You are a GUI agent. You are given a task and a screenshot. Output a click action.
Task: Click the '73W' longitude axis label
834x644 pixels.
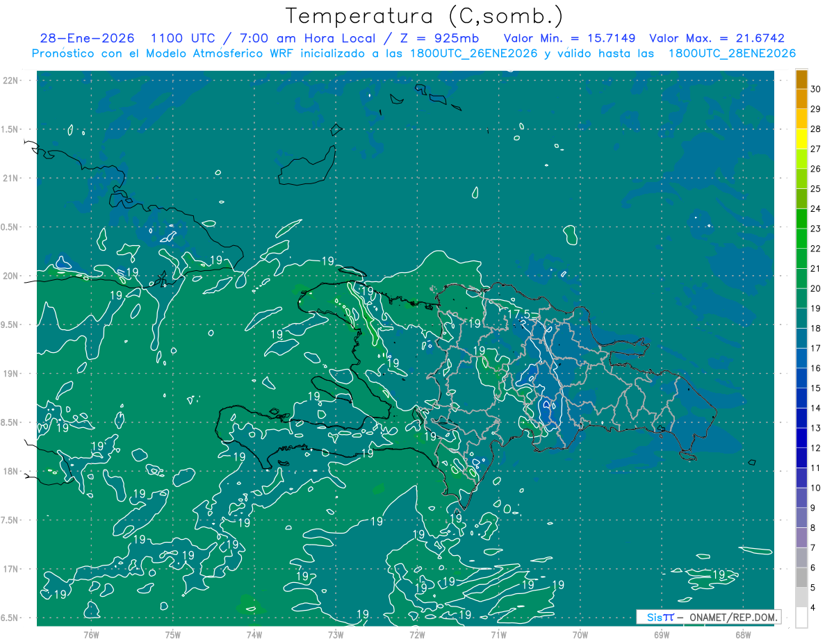point(336,634)
